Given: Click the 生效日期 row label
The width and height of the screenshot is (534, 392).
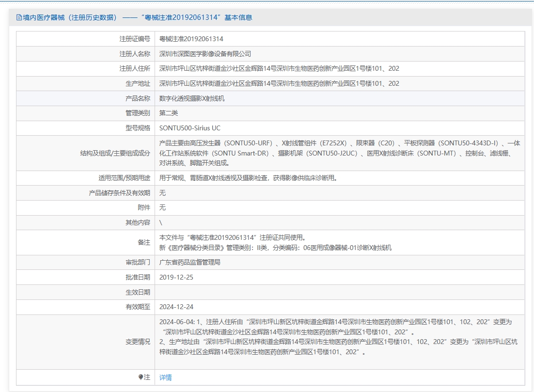Looking at the screenshot, I should 138,292.
